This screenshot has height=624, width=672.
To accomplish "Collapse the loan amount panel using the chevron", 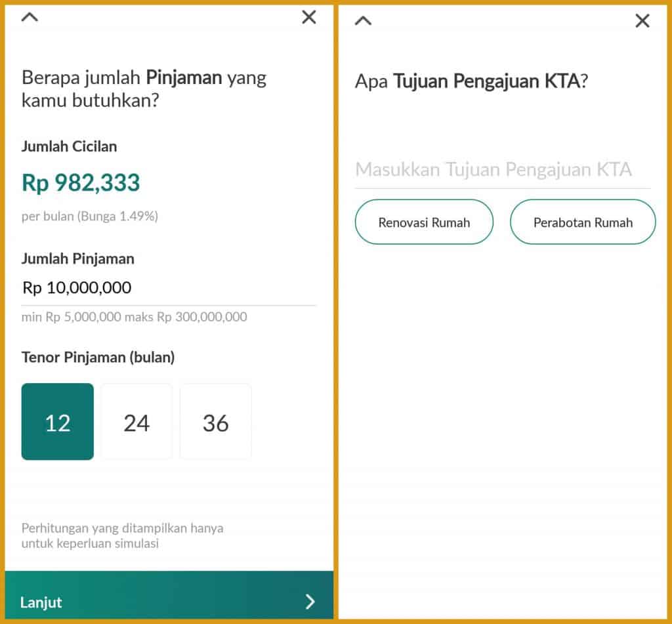I will point(29,17).
